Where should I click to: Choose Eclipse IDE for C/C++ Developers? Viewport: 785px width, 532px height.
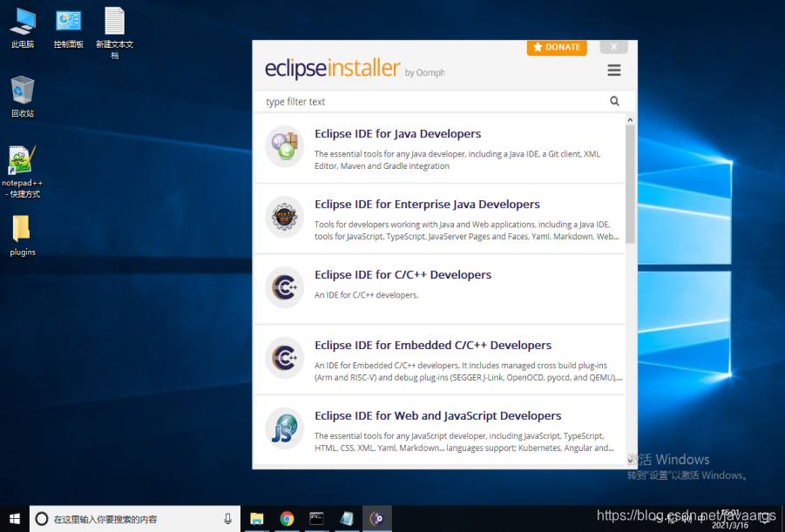tap(403, 275)
